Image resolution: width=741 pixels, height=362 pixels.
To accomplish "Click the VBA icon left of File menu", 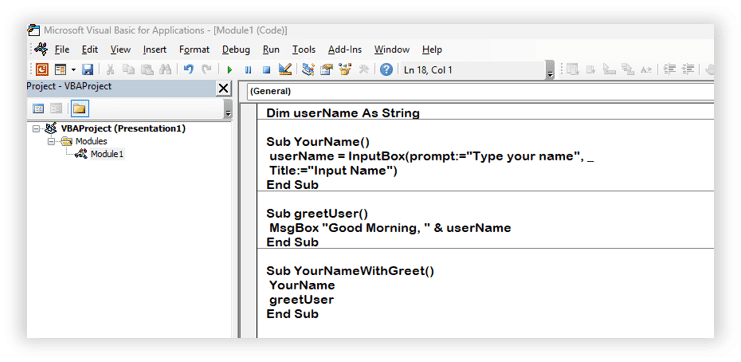I will 42,49.
